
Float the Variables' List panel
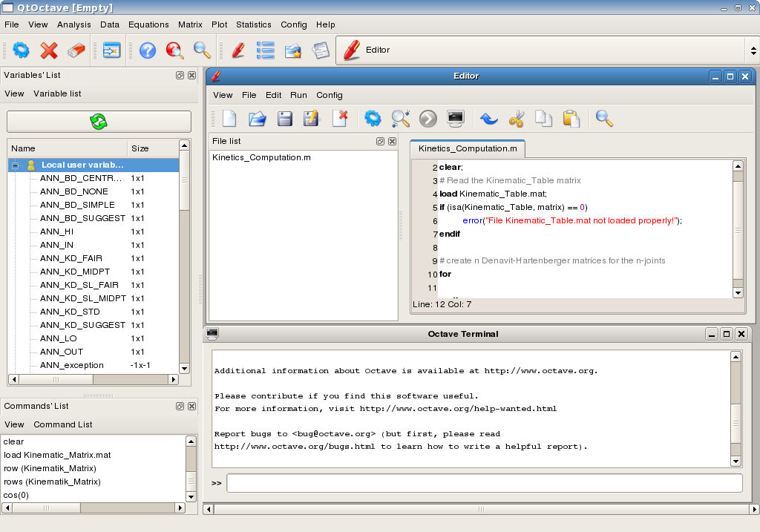click(180, 76)
